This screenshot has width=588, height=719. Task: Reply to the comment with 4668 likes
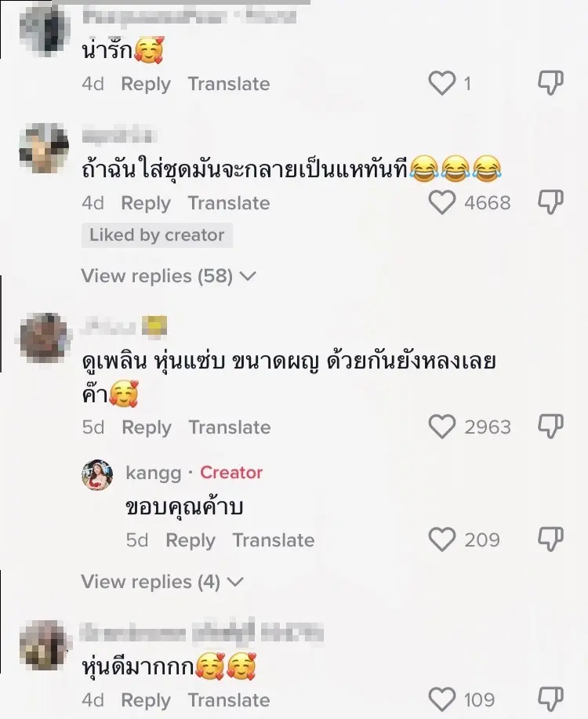coord(146,203)
